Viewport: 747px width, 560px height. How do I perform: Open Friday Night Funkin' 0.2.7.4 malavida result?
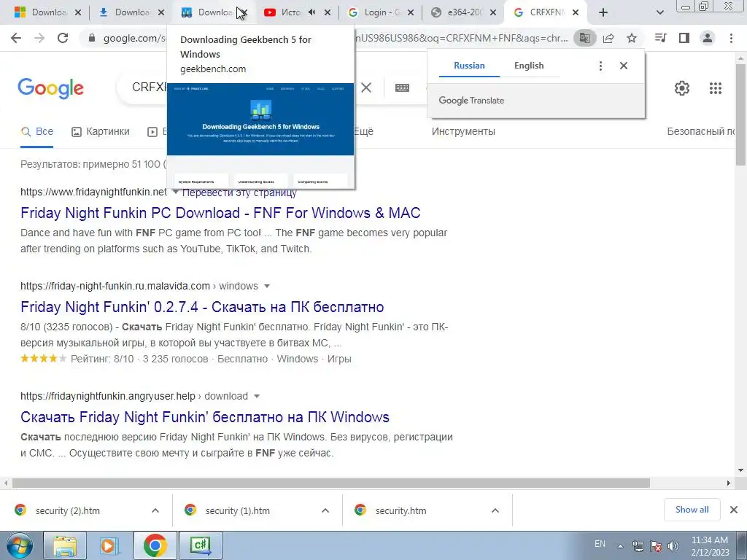coord(202,307)
